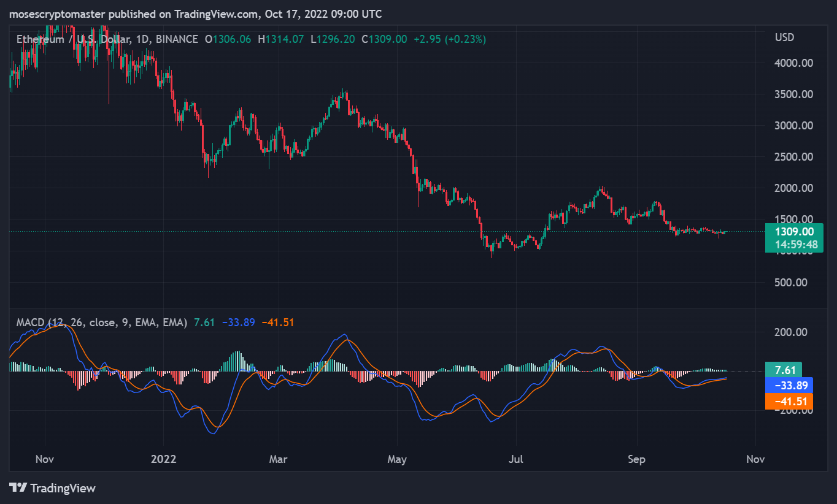Click the May label on time axis
This screenshot has height=504, width=837.
pos(397,459)
